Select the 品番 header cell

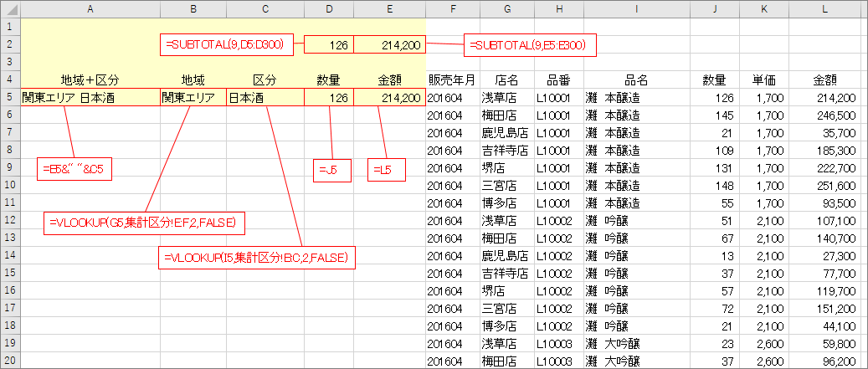click(x=558, y=80)
